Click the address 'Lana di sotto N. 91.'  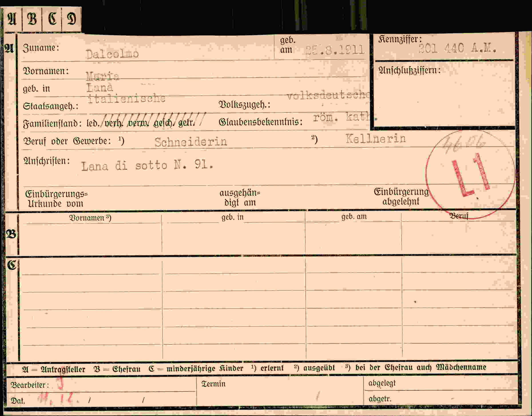coord(147,166)
